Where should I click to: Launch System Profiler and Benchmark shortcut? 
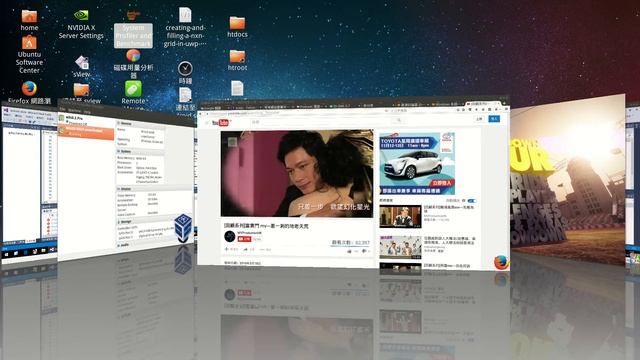[x=133, y=29]
